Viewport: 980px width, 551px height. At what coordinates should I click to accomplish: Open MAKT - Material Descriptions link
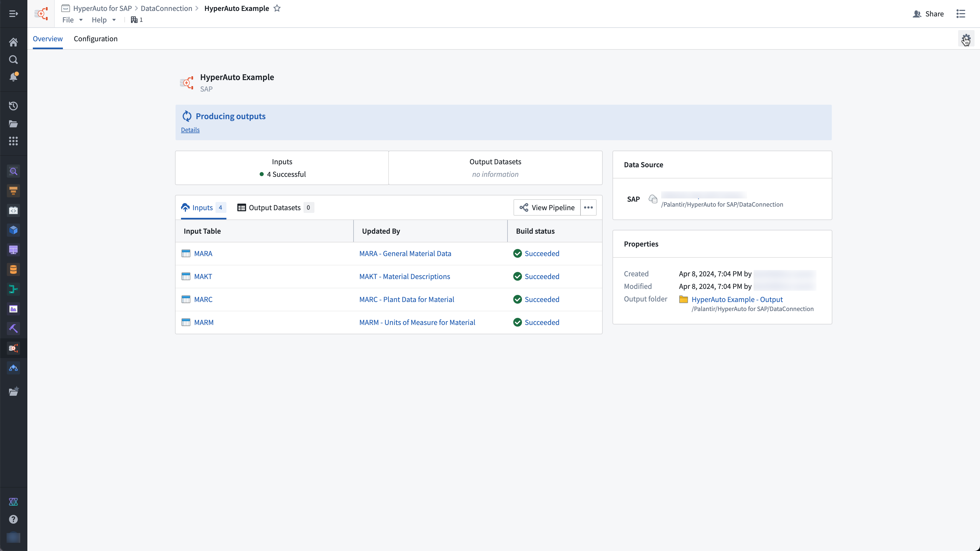pos(404,276)
